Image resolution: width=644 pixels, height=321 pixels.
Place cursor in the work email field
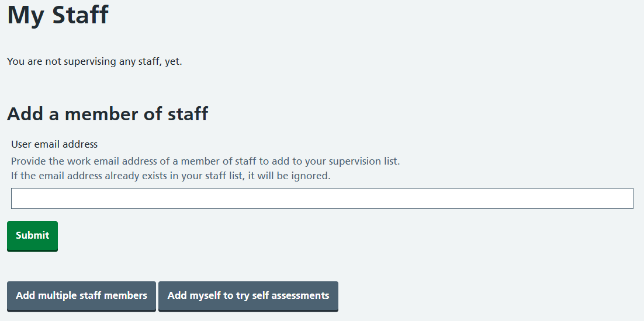pyautogui.click(x=322, y=198)
